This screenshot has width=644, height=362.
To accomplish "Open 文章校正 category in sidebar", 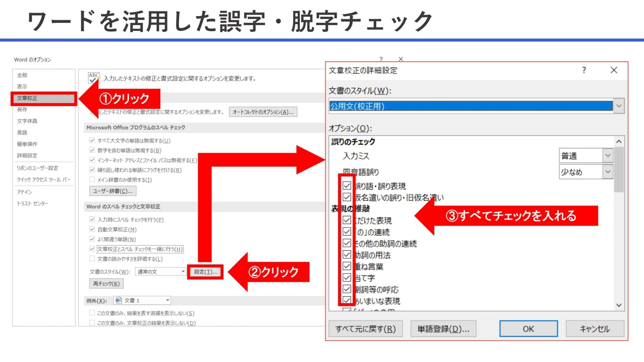I will pos(44,98).
